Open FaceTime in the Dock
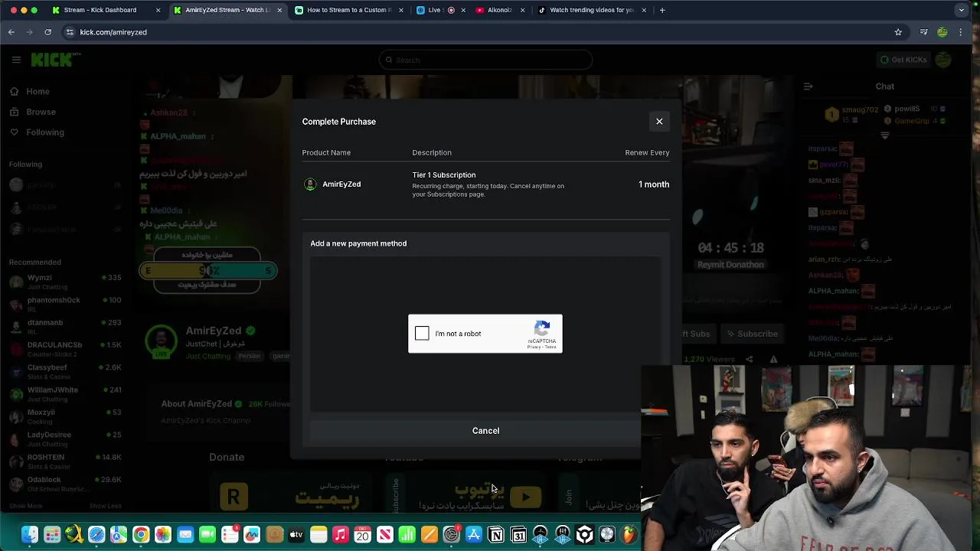This screenshot has width=980, height=551. [x=207, y=535]
